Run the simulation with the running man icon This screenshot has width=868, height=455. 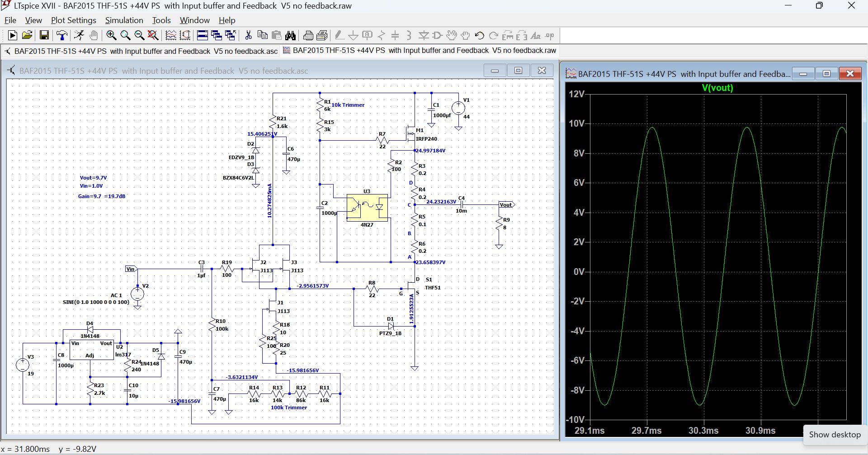point(79,35)
